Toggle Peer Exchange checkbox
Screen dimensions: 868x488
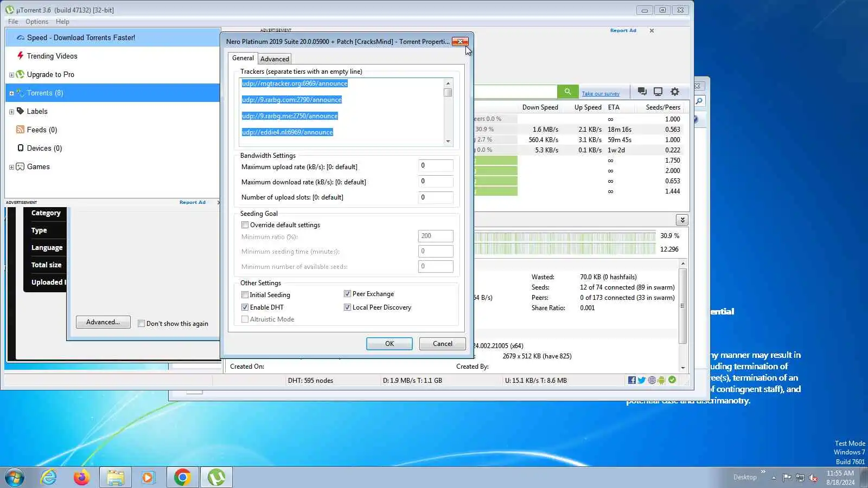point(347,294)
